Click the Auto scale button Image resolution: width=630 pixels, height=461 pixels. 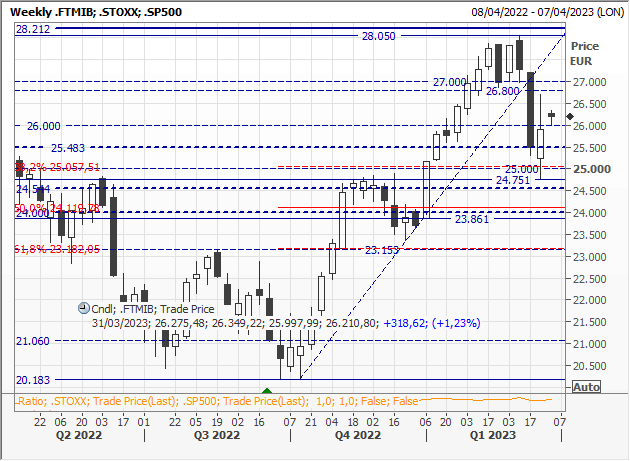click(587, 386)
